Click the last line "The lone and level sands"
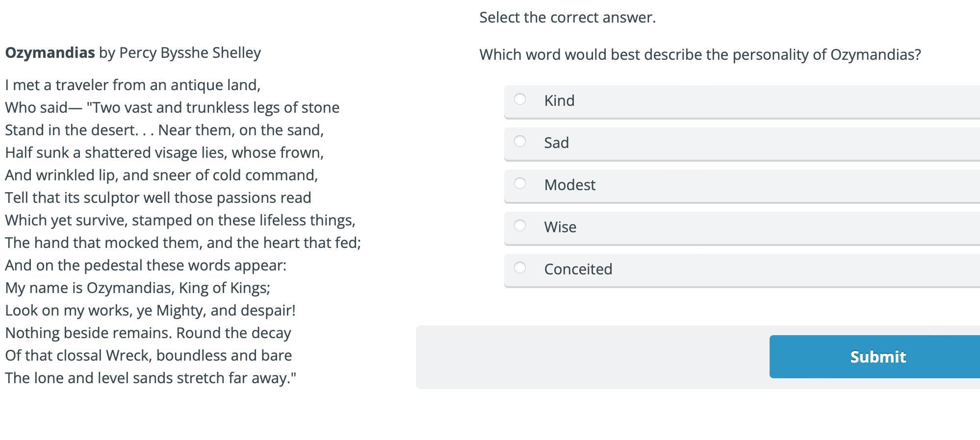980x440 pixels. tap(151, 378)
